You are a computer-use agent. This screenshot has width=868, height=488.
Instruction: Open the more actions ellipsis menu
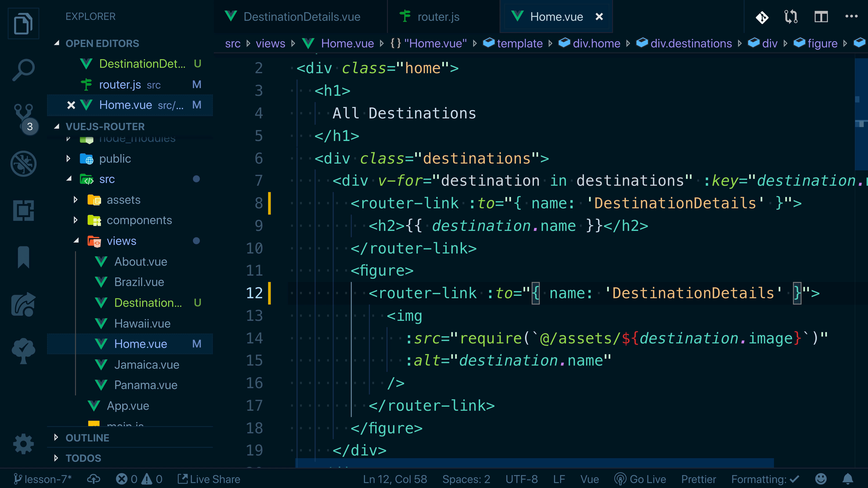pyautogui.click(x=851, y=16)
